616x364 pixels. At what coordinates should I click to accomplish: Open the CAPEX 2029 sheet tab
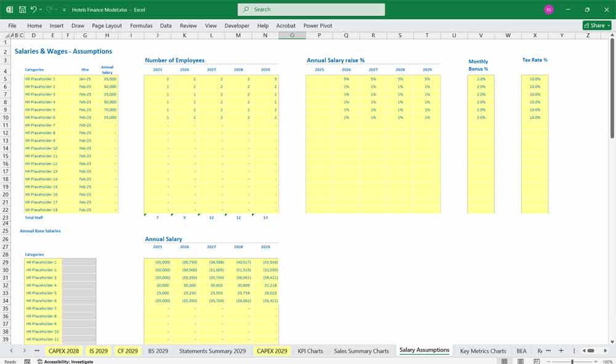coord(272,350)
